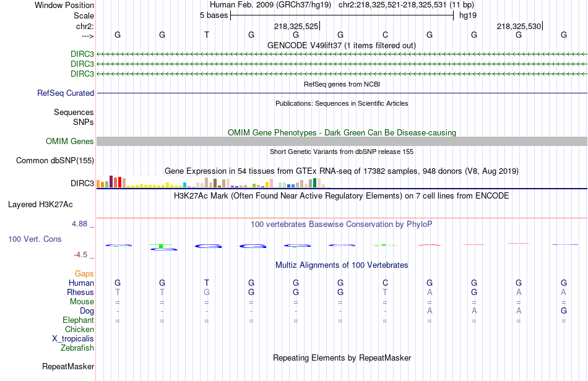Click the Dog species label

87,311
